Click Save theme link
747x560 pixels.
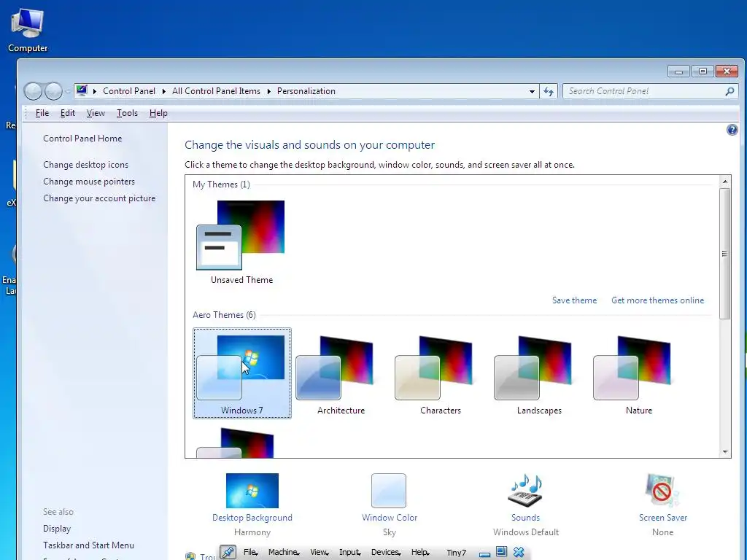[575, 300]
